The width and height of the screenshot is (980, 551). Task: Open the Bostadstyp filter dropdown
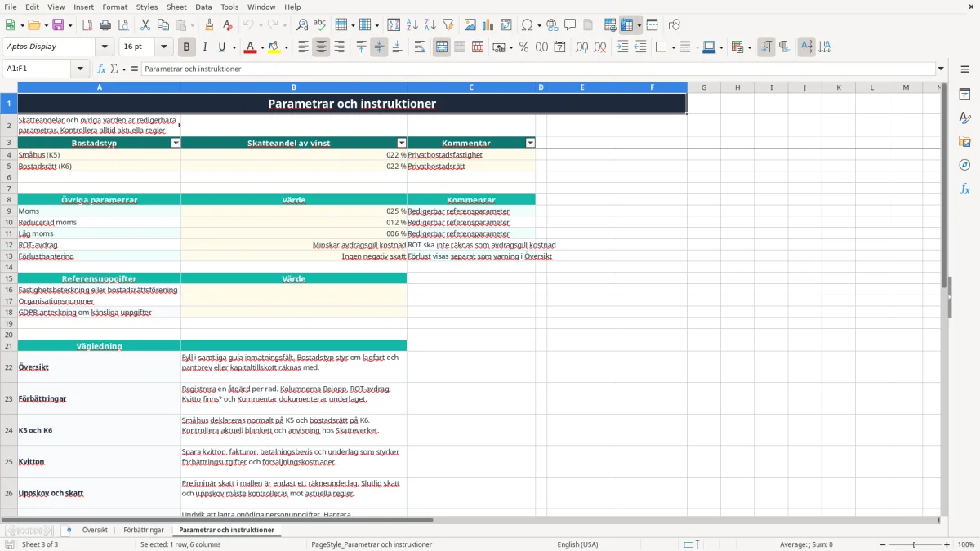pos(175,143)
